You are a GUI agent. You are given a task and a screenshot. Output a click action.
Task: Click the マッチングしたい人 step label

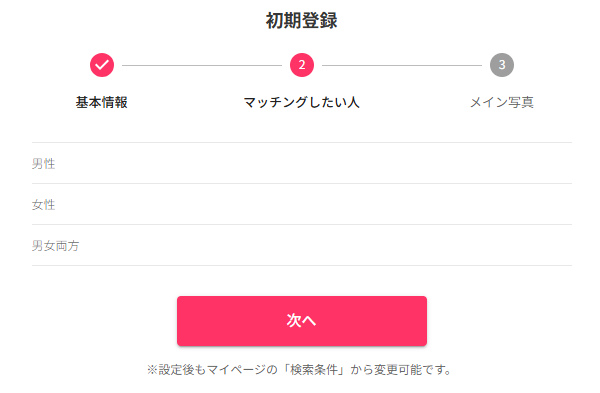pyautogui.click(x=302, y=102)
